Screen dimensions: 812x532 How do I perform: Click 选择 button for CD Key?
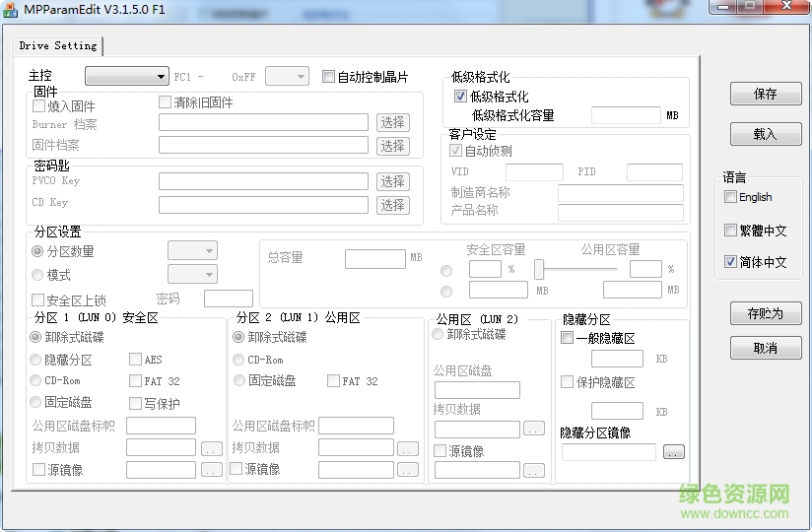pos(393,206)
